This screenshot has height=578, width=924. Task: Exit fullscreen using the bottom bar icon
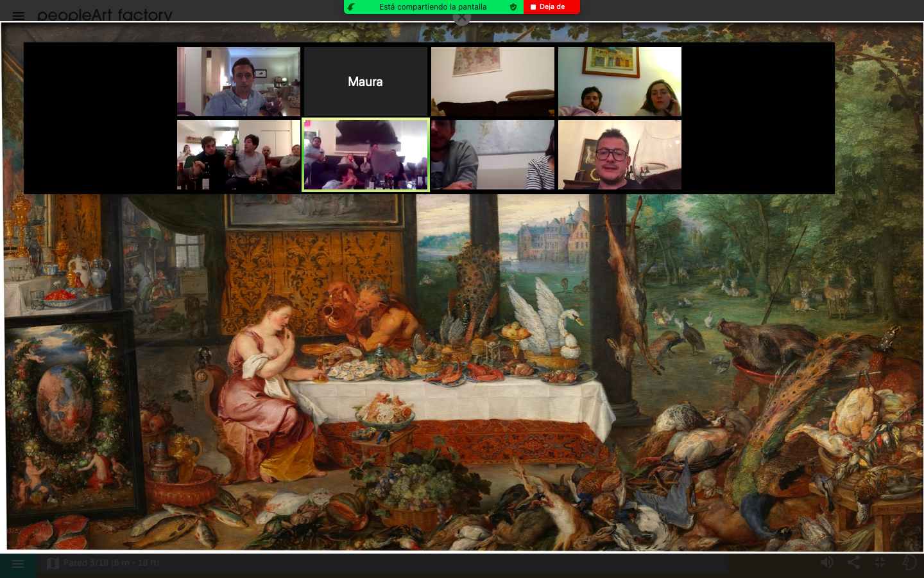coord(880,563)
